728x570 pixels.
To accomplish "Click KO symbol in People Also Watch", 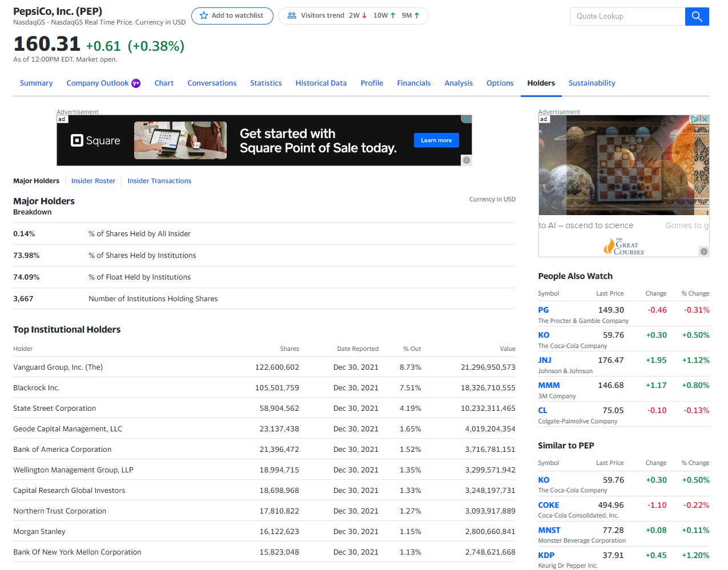I will point(544,335).
